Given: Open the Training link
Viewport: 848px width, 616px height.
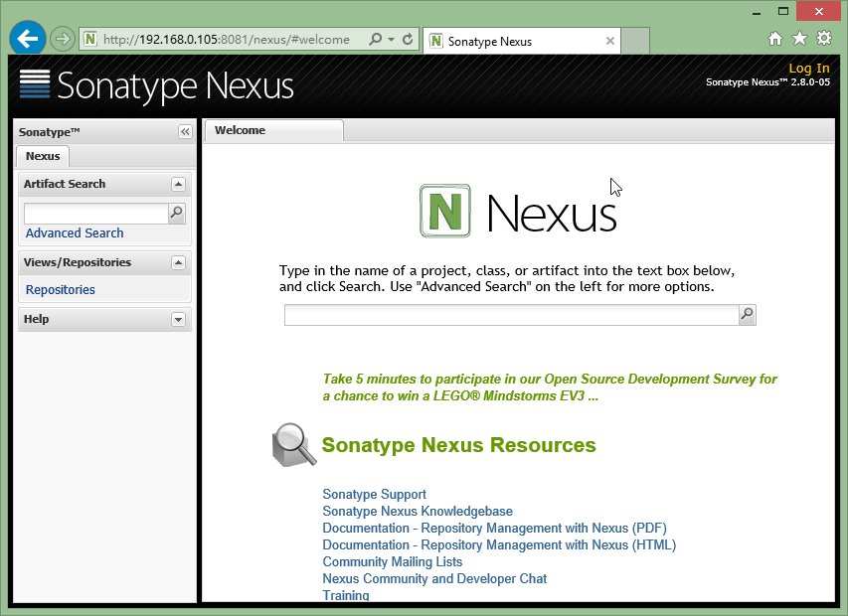Looking at the screenshot, I should pyautogui.click(x=346, y=595).
